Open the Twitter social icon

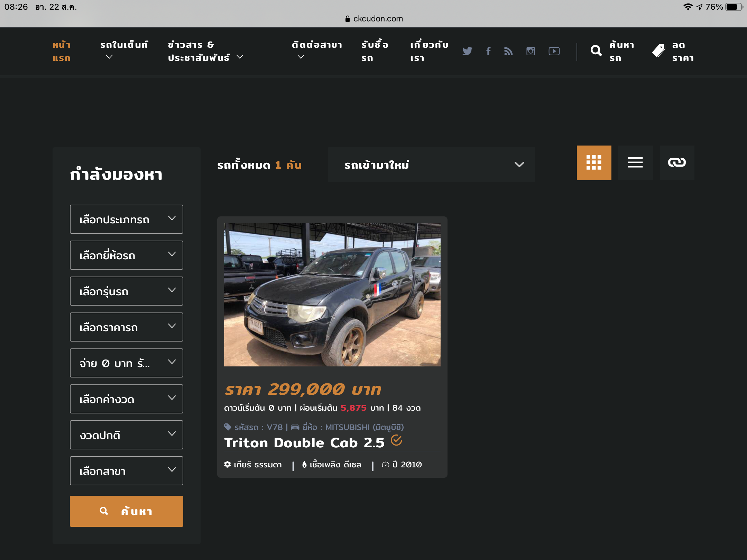tap(467, 51)
